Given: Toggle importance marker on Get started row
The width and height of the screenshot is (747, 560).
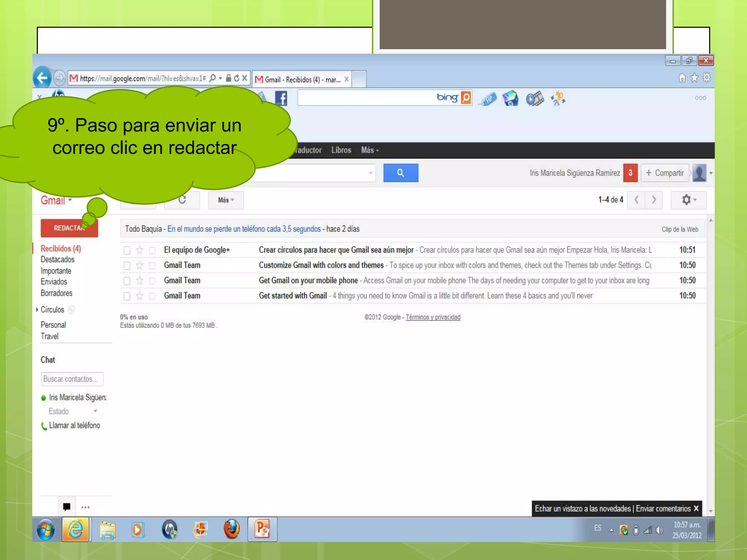Looking at the screenshot, I should 152,296.
